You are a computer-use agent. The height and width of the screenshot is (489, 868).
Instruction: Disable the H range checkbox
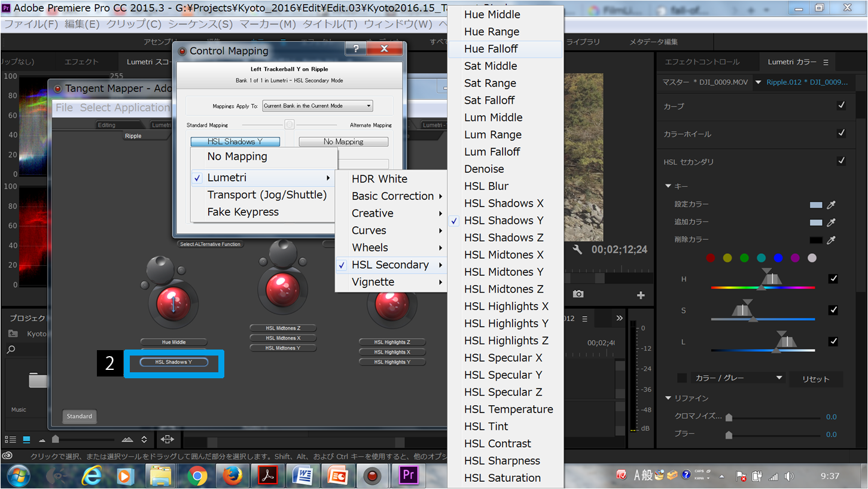pyautogui.click(x=833, y=279)
